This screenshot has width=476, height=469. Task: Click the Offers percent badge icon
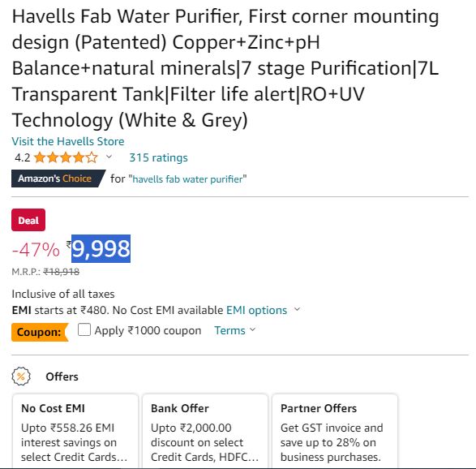click(x=21, y=376)
